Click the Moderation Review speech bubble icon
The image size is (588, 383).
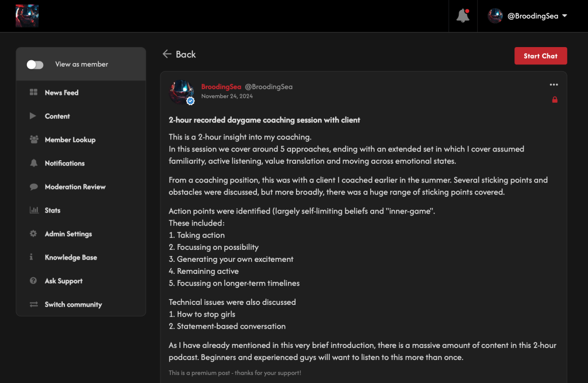click(34, 187)
